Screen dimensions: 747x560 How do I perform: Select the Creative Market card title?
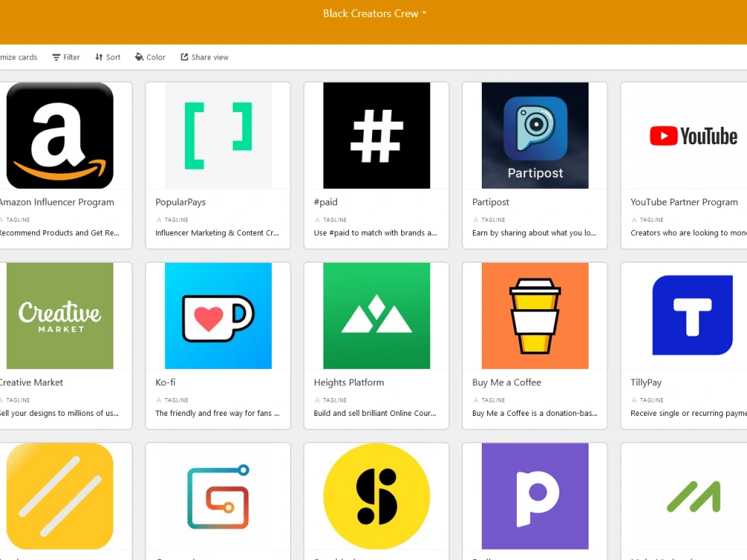[x=31, y=382]
